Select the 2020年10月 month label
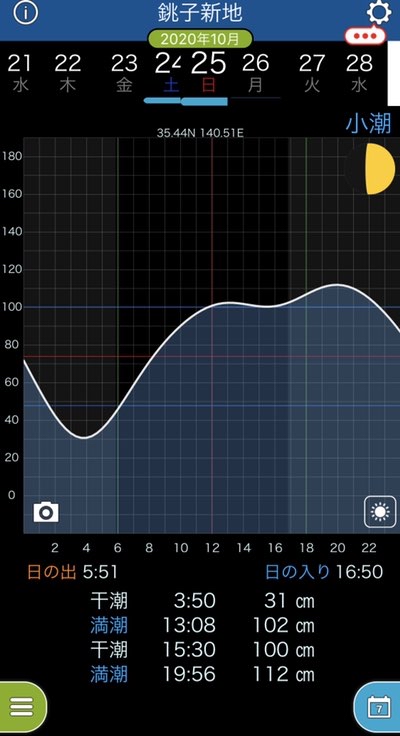Image resolution: width=400 pixels, height=736 pixels. click(x=200, y=38)
